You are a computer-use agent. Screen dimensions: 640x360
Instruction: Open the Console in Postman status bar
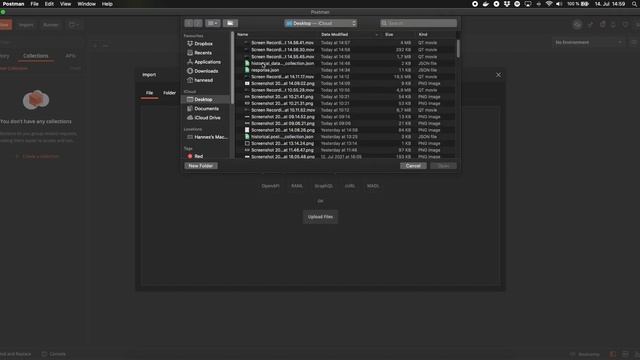point(54,354)
